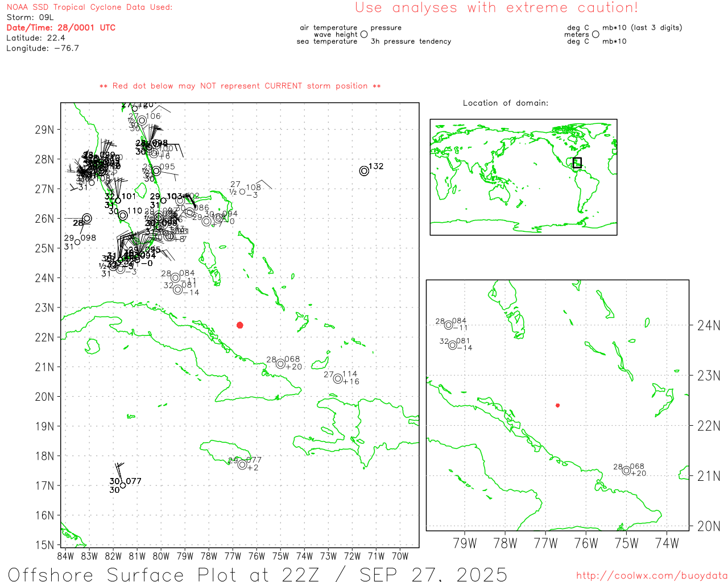This screenshot has height=582, width=728.
Task: Click the 'Date/Time: 28/0001 UTC' label
Action: pyautogui.click(x=61, y=27)
